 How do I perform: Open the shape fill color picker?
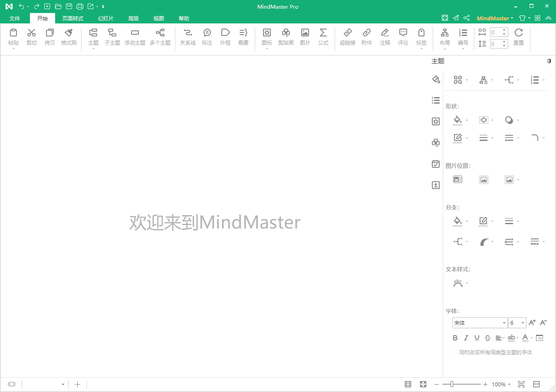pyautogui.click(x=457, y=120)
